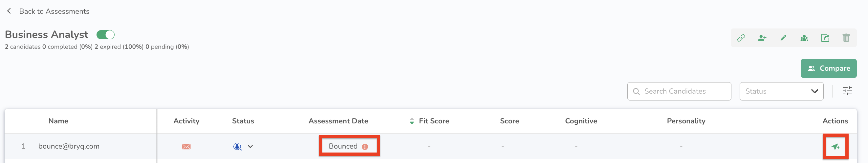Viewport: 868px width, 163px height.
Task: Click the green Compare button
Action: [x=828, y=68]
